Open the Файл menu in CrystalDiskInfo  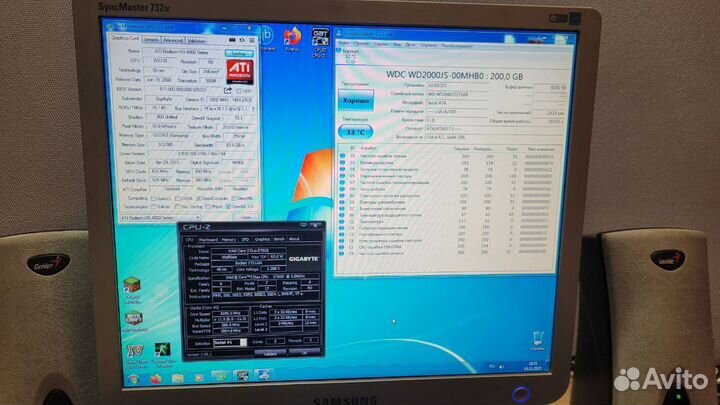pyautogui.click(x=343, y=44)
